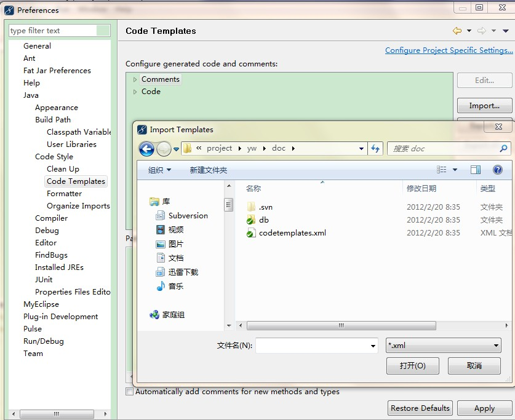Click the Apply button
Viewport: 515px width, 420px height.
(x=484, y=408)
